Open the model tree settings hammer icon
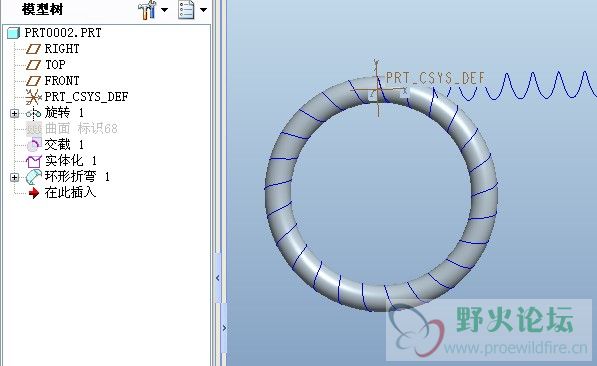 coord(147,10)
